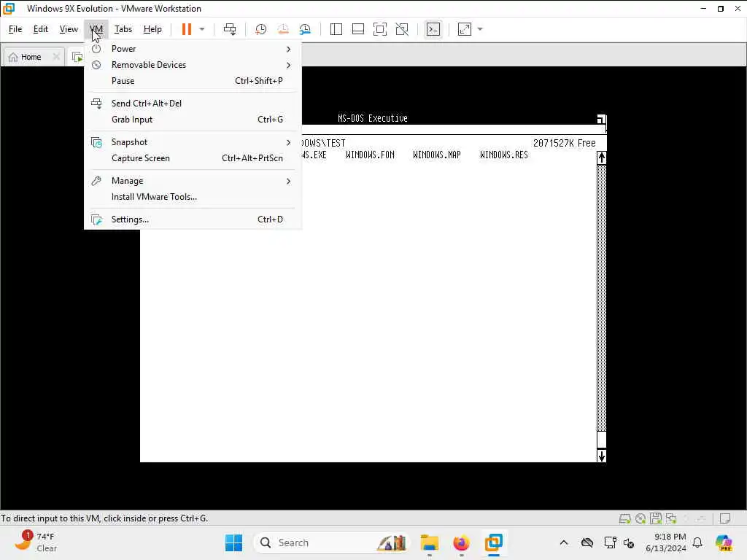Click the Pause virtual machine toolbar icon
747x560 pixels.
point(186,29)
